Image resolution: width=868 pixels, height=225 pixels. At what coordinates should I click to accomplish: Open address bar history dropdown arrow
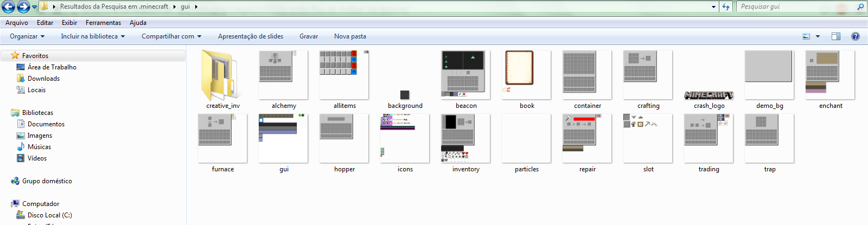pos(714,7)
